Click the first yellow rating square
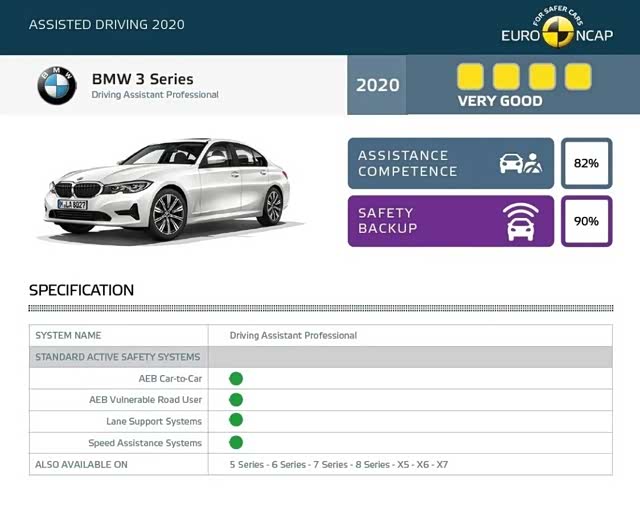 tap(470, 77)
